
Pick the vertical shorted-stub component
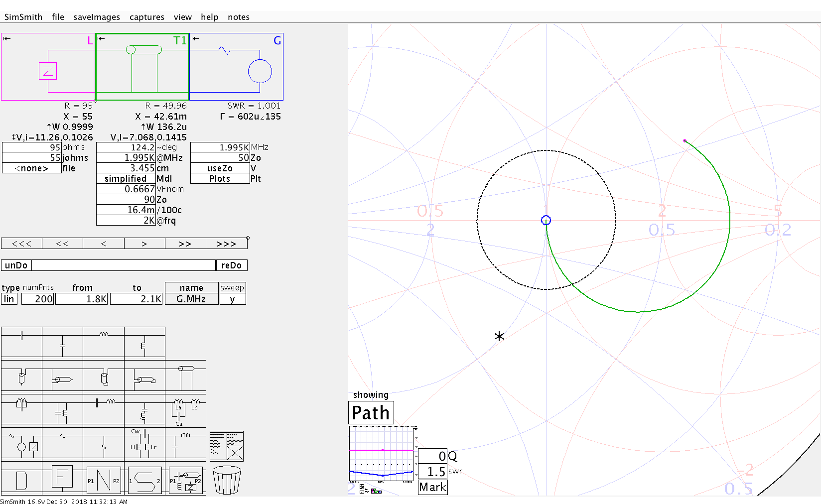click(104, 377)
